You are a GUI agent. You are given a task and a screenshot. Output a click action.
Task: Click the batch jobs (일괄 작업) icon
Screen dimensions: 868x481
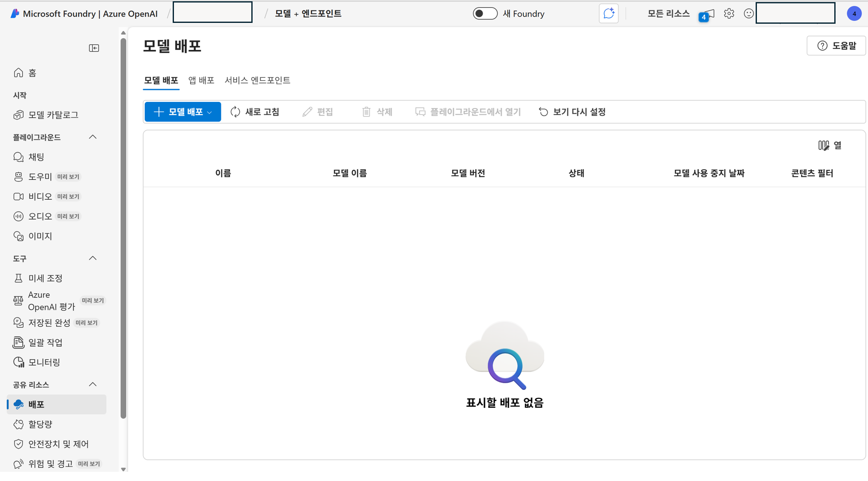point(18,342)
